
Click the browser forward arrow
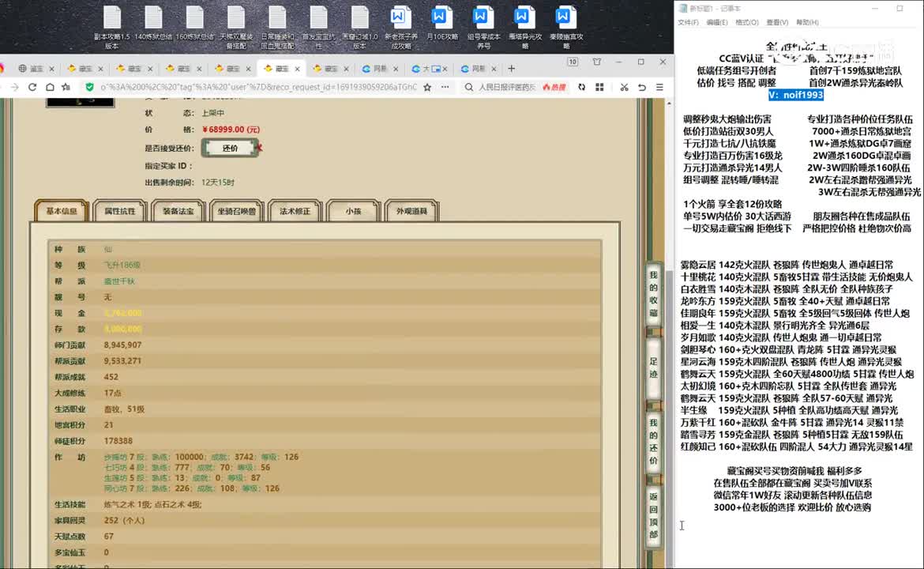tap(14, 87)
